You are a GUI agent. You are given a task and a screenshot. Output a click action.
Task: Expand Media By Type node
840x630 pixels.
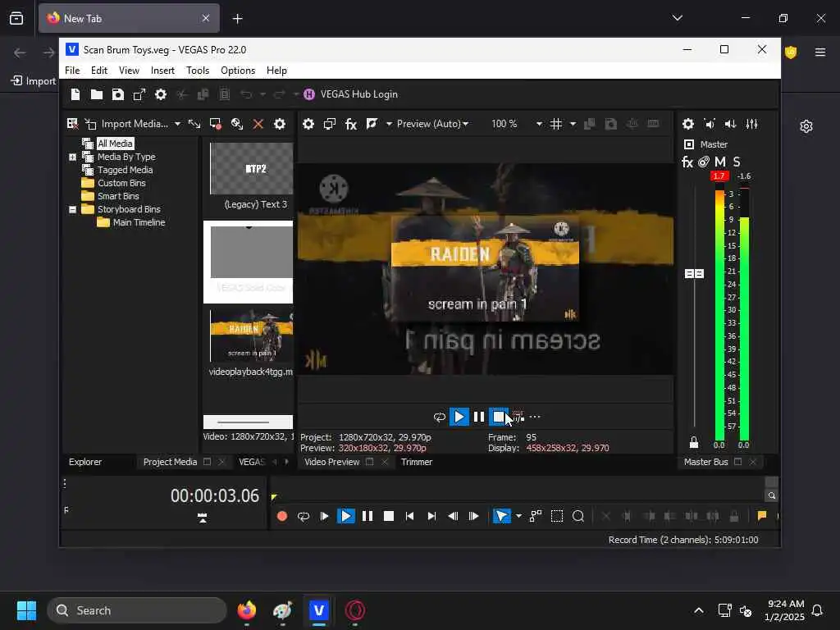click(x=72, y=157)
